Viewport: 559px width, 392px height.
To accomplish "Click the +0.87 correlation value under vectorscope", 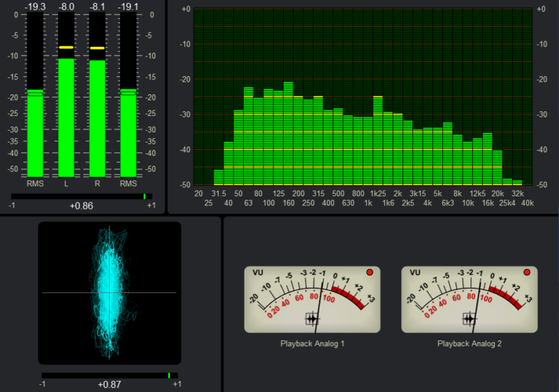I will [109, 385].
